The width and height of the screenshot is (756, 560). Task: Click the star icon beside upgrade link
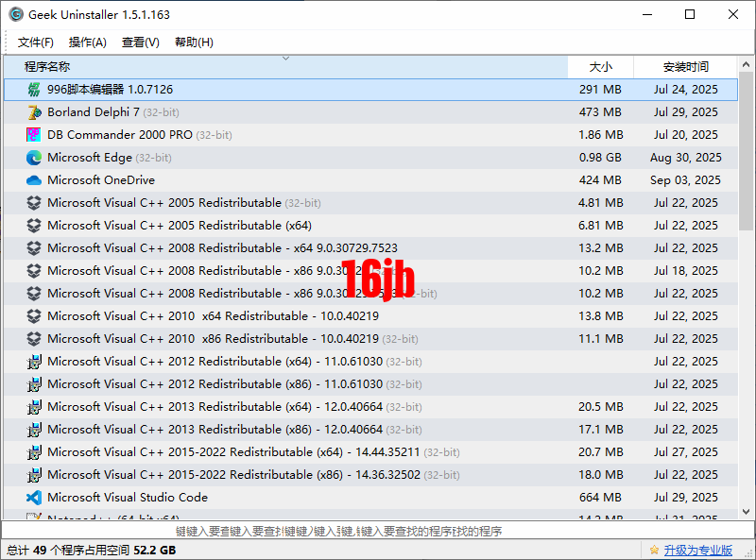[654, 551]
